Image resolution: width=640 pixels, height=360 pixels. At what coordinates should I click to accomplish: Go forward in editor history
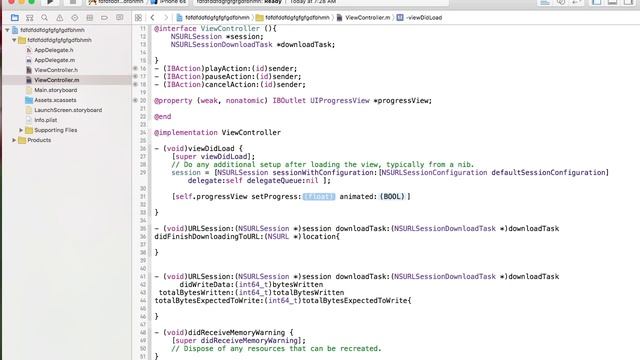point(166,18)
